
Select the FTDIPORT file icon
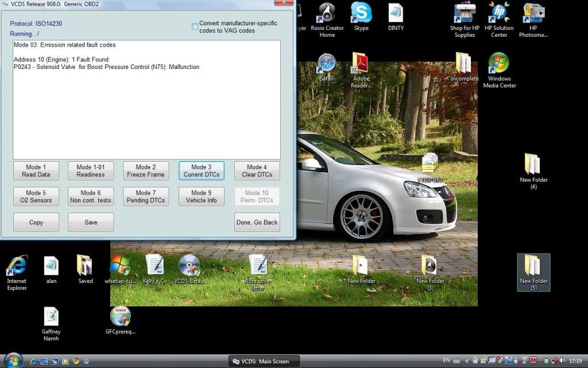click(430, 168)
